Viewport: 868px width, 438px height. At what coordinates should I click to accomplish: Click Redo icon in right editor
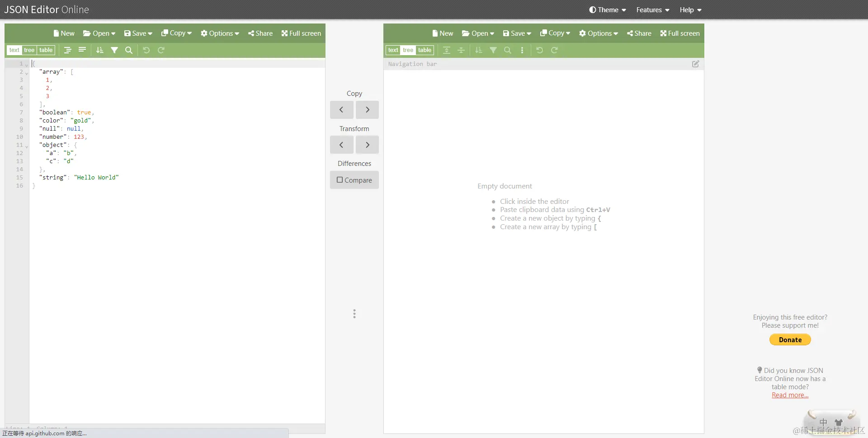tap(554, 50)
